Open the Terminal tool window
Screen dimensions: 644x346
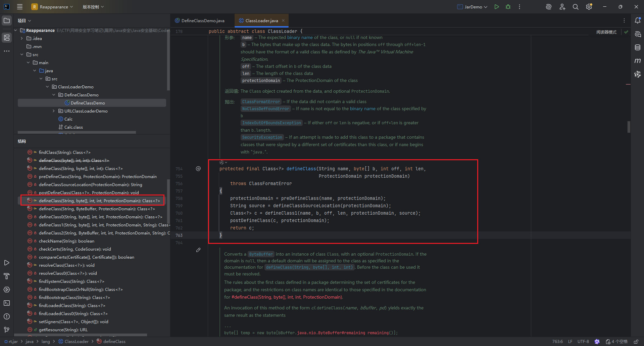pos(7,303)
